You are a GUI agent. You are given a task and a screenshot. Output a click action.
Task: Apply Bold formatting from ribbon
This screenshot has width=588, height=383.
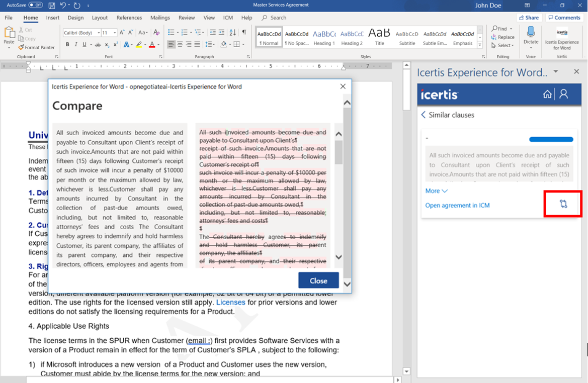tap(67, 45)
